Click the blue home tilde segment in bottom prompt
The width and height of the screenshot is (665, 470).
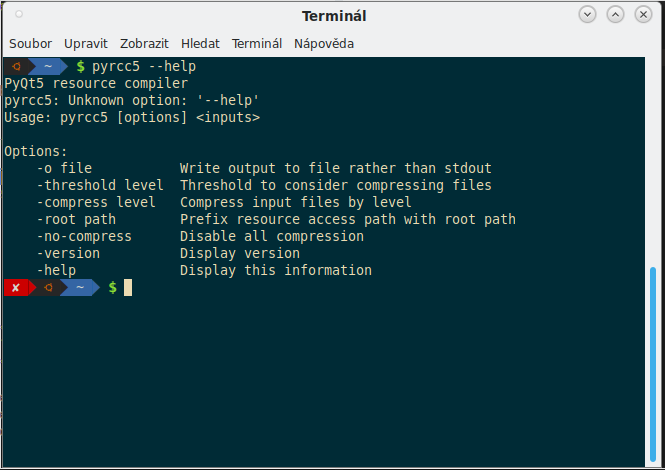pos(80,288)
